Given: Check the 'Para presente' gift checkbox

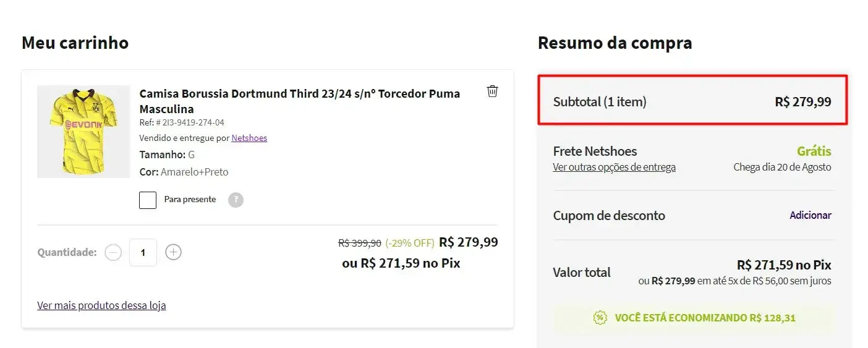Looking at the screenshot, I should [148, 200].
